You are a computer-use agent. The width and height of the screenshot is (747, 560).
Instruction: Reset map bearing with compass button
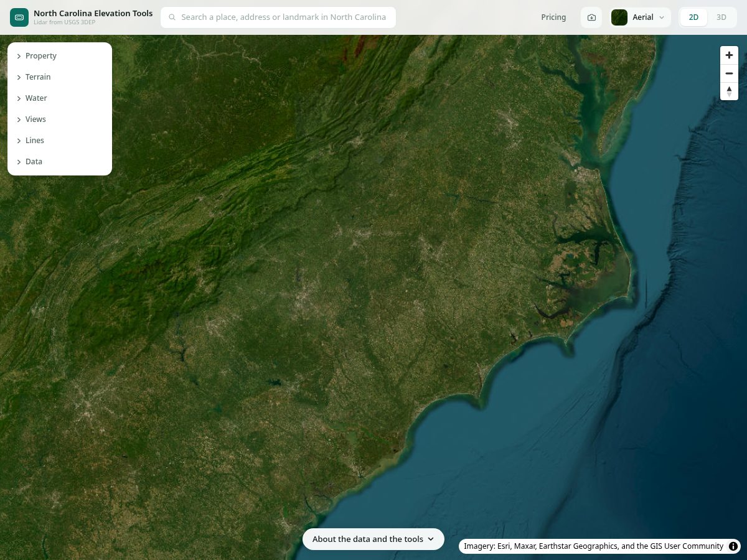point(730,91)
